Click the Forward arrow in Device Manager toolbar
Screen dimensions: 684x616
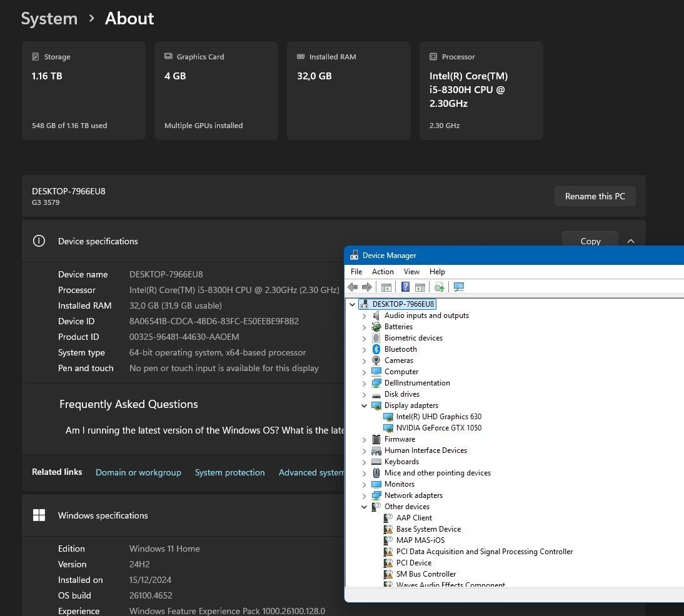click(x=367, y=287)
